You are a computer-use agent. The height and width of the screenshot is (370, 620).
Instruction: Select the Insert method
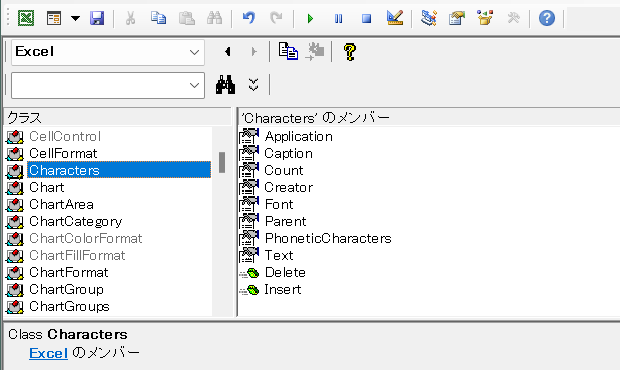coord(283,289)
